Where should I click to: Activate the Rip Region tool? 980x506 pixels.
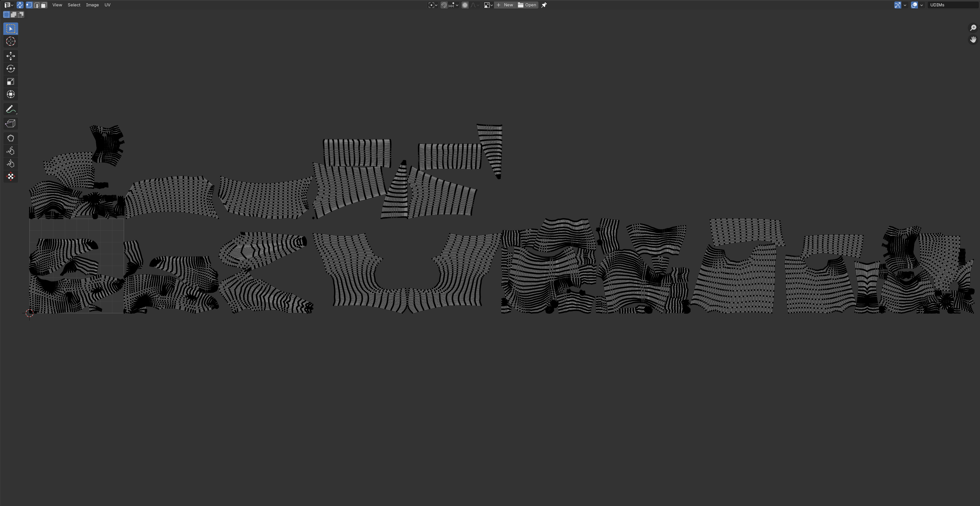11,124
